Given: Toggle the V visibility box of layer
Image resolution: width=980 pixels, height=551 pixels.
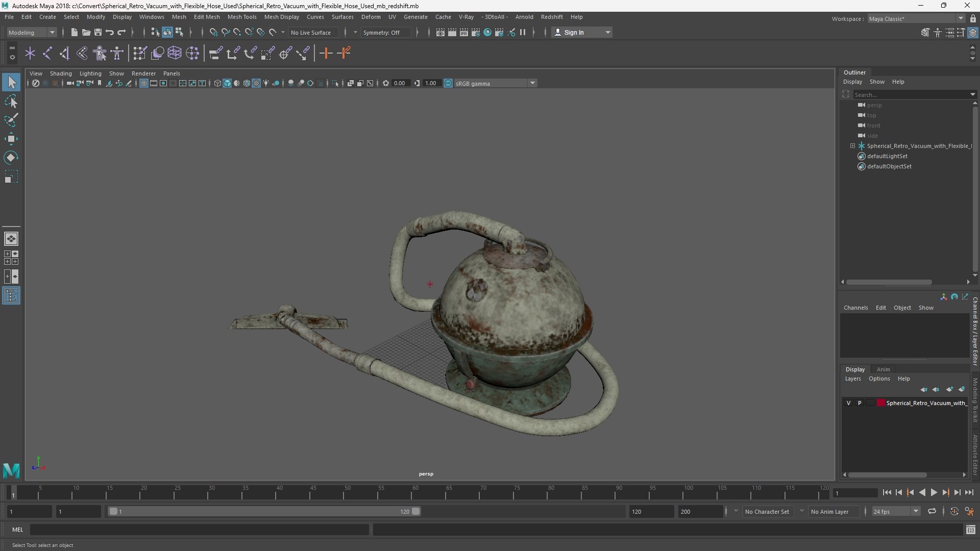Looking at the screenshot, I should coord(848,403).
